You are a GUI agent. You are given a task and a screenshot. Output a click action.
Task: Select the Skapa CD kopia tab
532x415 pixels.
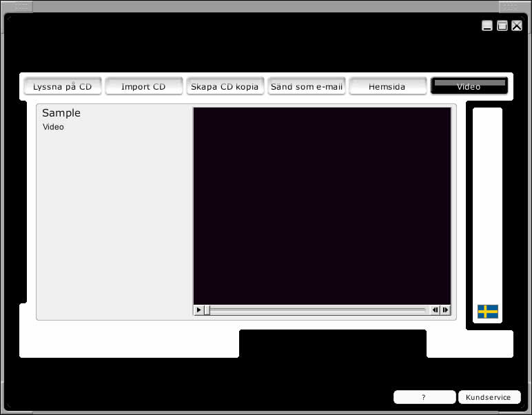point(225,86)
